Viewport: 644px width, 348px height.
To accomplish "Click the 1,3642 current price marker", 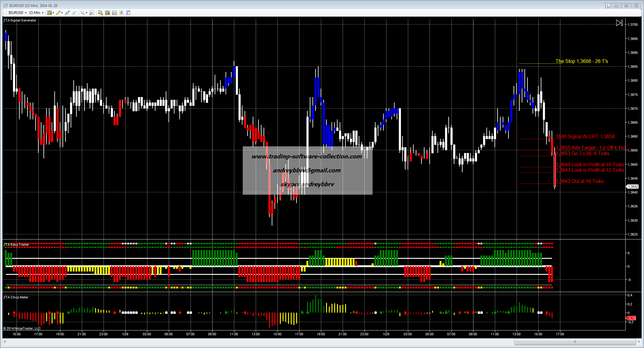I will point(633,187).
